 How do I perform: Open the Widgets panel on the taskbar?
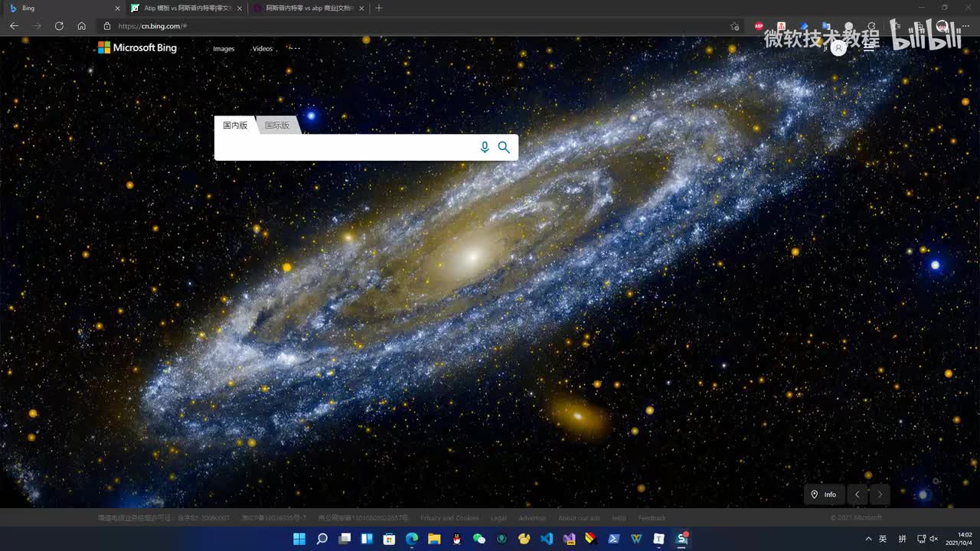pos(367,539)
